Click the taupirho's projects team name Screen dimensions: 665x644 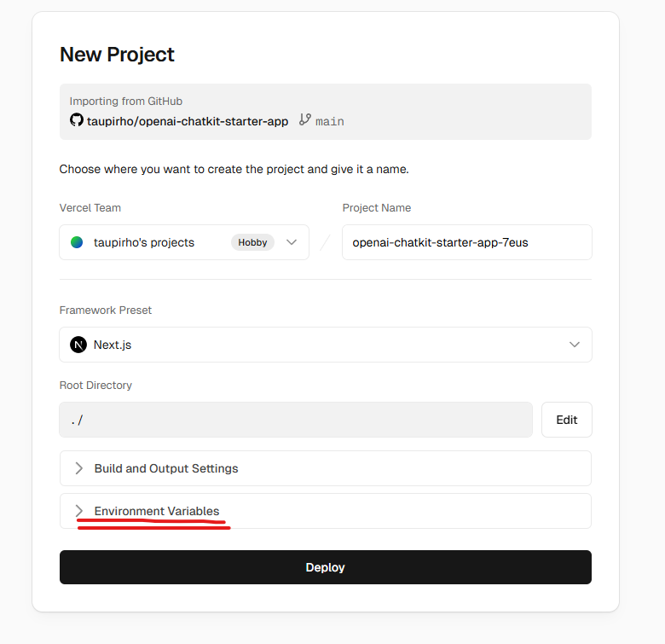tap(144, 242)
